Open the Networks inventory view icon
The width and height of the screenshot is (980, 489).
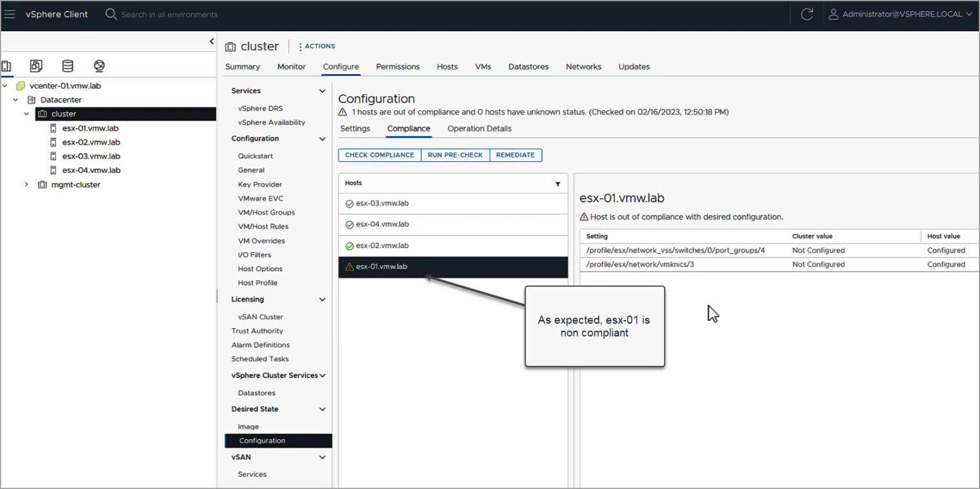pyautogui.click(x=99, y=66)
